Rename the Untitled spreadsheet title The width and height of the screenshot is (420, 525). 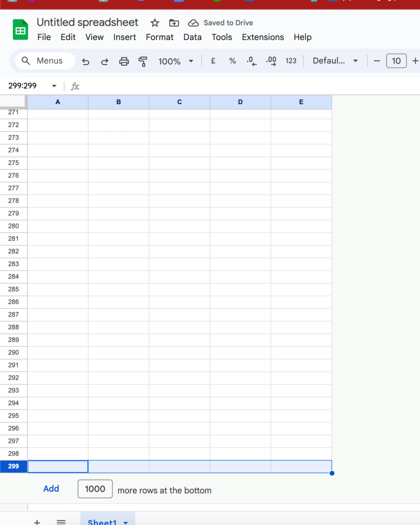pos(87,23)
